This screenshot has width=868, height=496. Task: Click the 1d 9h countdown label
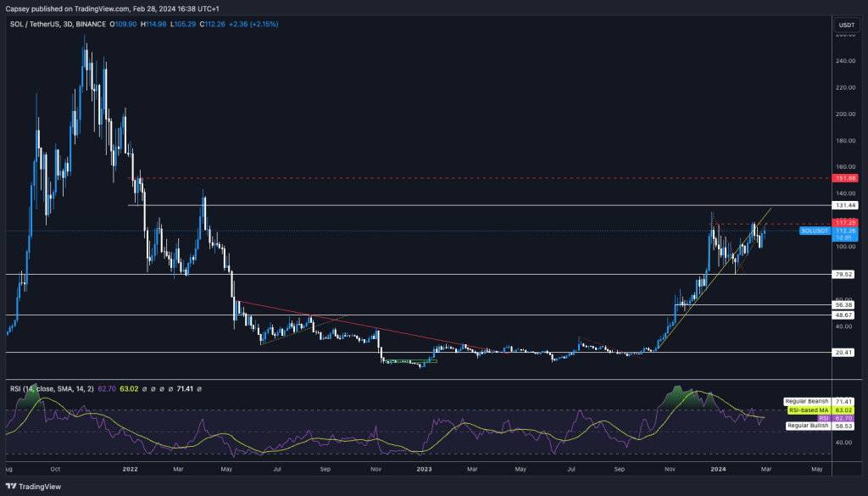coord(845,237)
